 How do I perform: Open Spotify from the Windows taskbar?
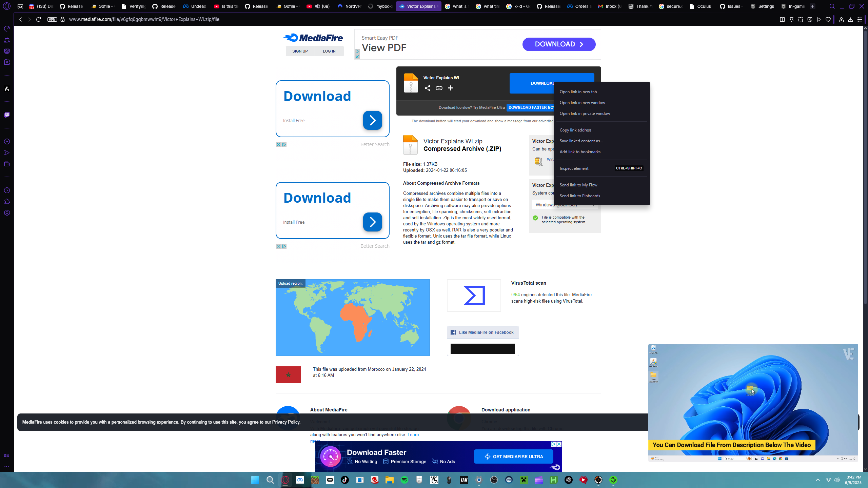405,480
